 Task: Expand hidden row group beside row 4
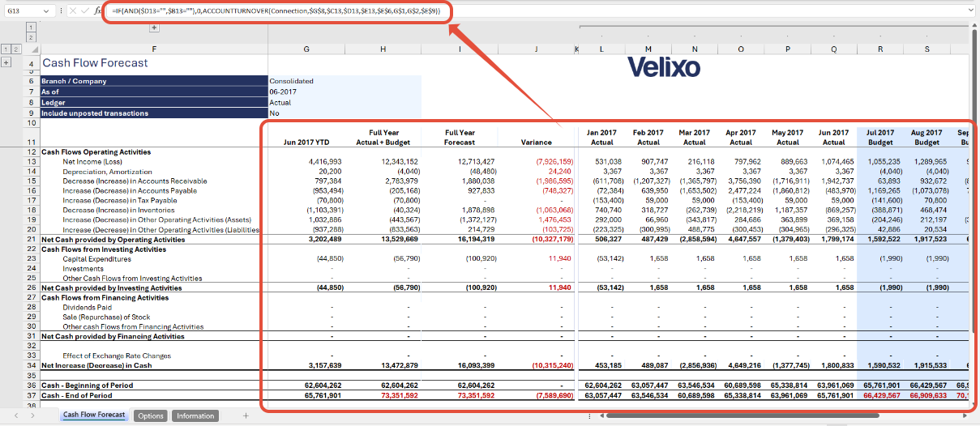[6, 62]
